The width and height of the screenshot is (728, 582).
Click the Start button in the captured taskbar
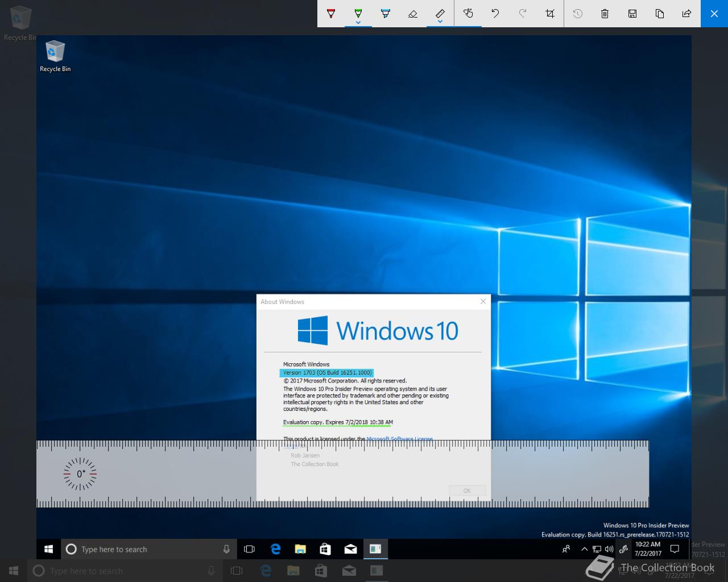point(48,549)
